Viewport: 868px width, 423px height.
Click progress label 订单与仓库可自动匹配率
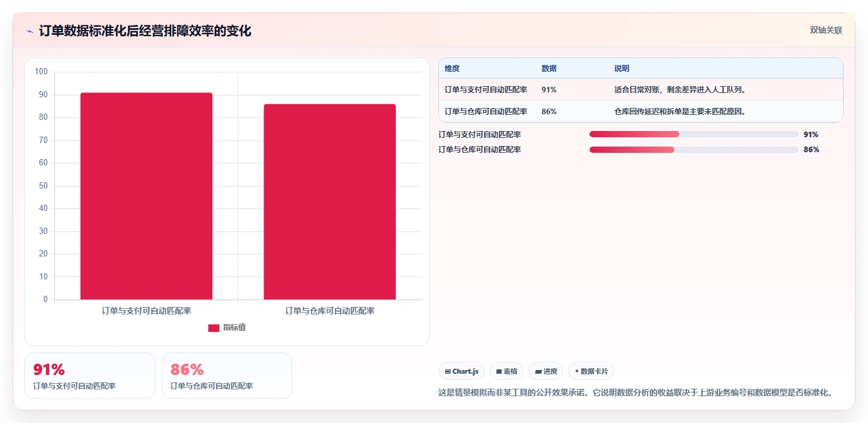(480, 150)
